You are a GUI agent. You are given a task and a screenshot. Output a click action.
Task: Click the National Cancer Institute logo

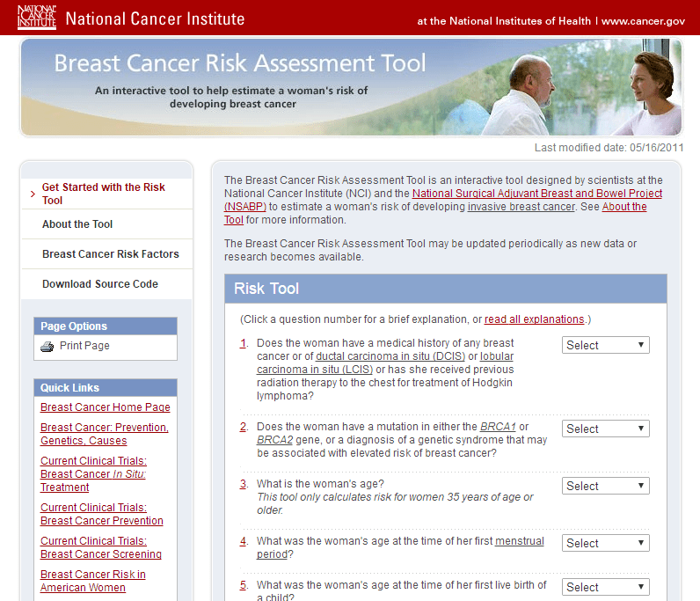(x=37, y=18)
